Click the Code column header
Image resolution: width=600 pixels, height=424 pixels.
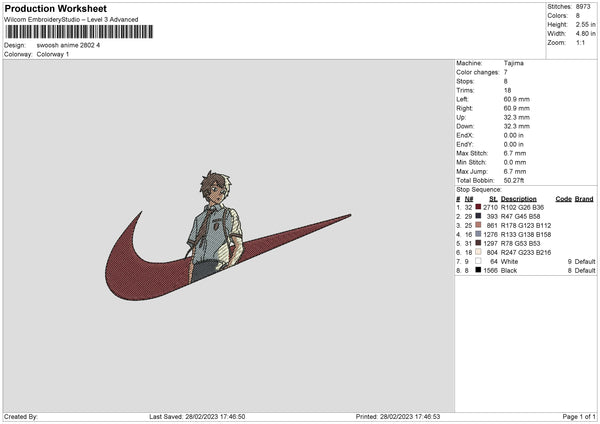(563, 199)
